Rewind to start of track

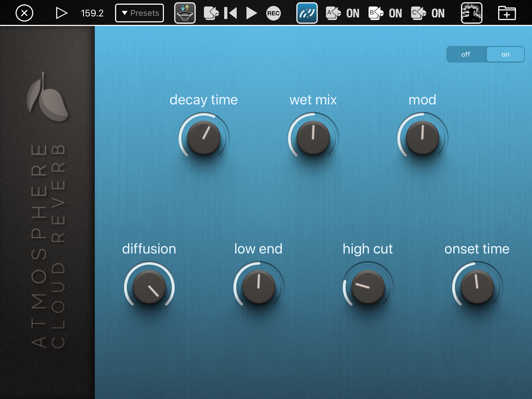(230, 13)
